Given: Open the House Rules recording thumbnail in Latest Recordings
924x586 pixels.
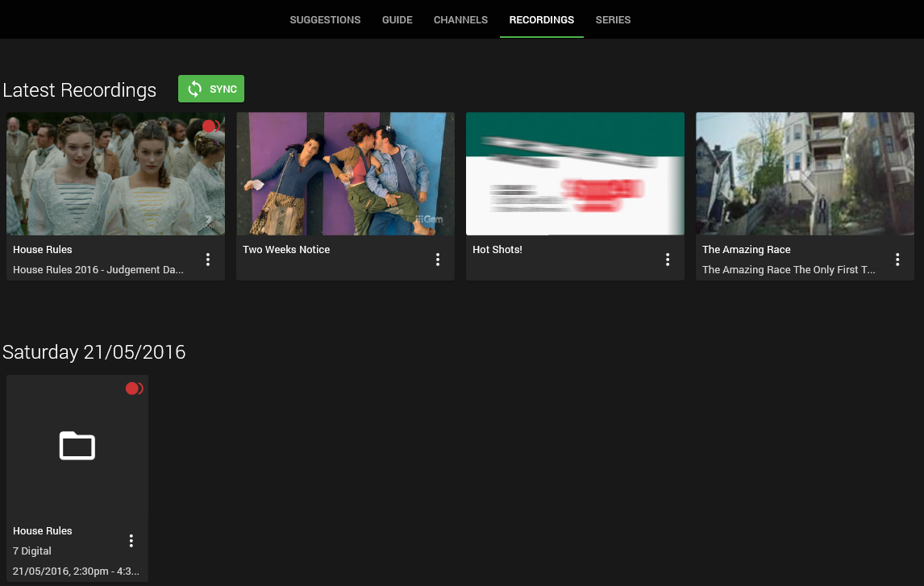Looking at the screenshot, I should [x=115, y=174].
